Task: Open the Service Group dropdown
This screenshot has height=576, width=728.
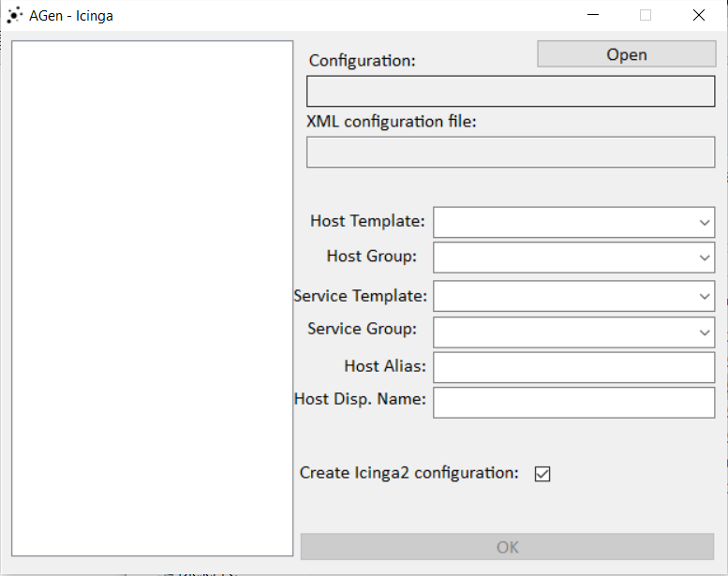Action: click(705, 332)
